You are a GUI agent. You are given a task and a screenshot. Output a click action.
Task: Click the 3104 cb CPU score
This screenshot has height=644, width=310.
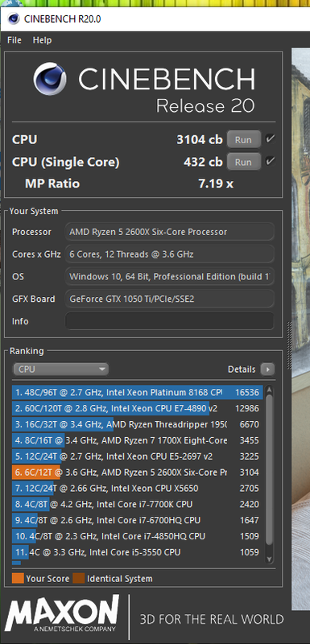pos(200,139)
